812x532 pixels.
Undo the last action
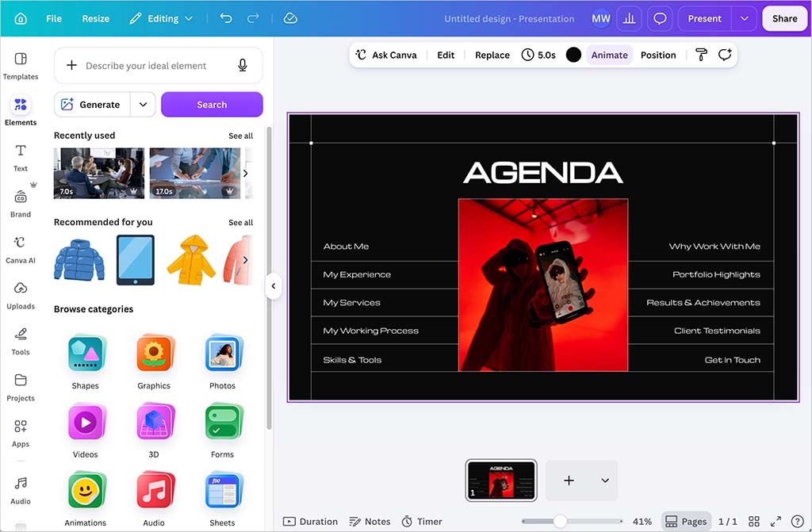(x=226, y=18)
